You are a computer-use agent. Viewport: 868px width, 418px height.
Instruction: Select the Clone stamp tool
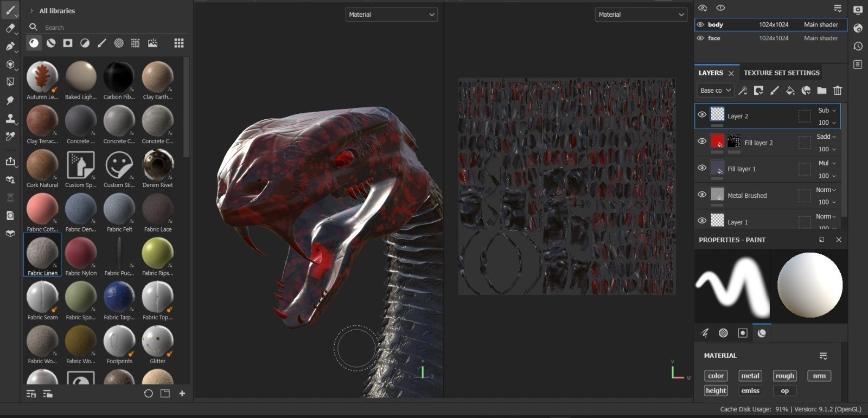(10, 118)
